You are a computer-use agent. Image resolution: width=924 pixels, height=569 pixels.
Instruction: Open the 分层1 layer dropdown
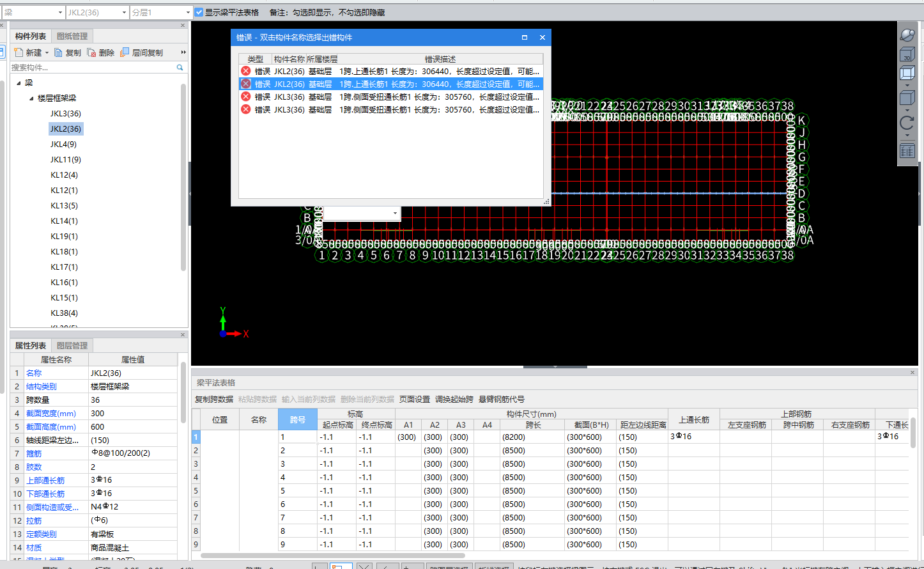(188, 13)
